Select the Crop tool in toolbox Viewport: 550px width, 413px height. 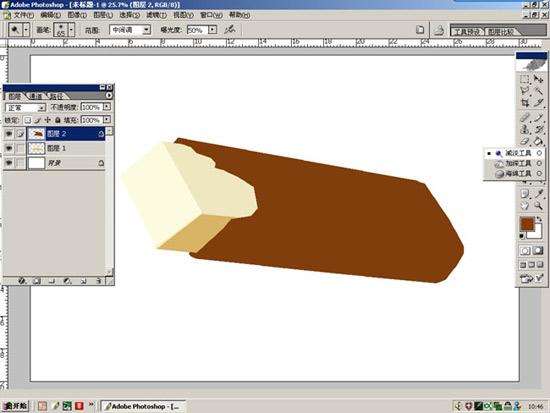[x=525, y=103]
